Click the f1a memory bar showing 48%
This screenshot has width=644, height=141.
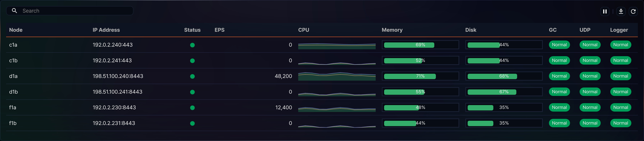pos(420,108)
